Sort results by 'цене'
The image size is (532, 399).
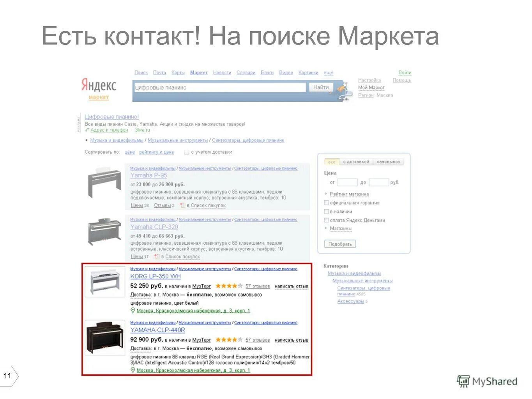click(130, 152)
